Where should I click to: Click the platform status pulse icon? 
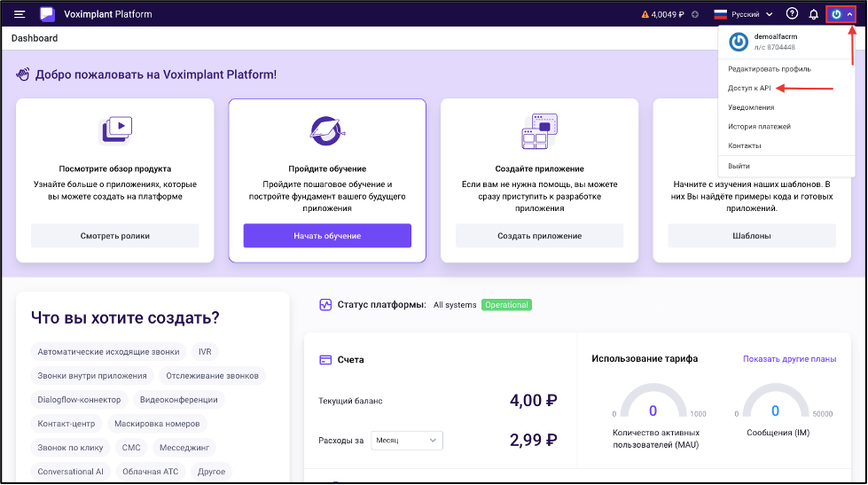325,304
